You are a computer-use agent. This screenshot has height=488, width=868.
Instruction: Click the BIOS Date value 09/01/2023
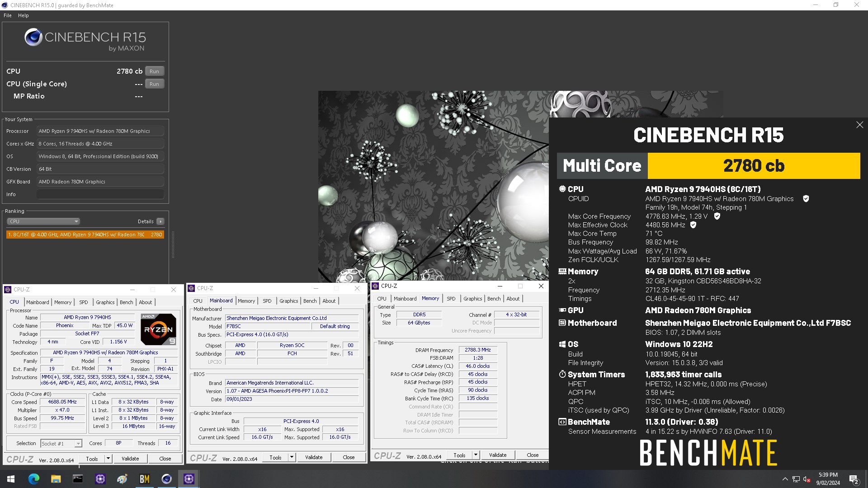(x=292, y=399)
